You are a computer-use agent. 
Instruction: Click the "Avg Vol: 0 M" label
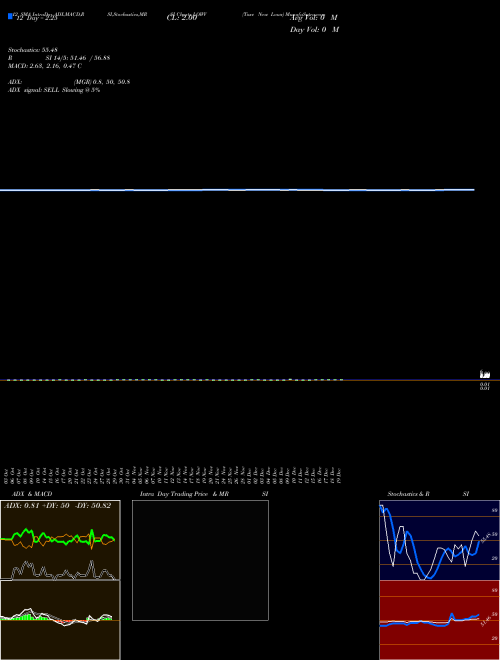tap(314, 18)
